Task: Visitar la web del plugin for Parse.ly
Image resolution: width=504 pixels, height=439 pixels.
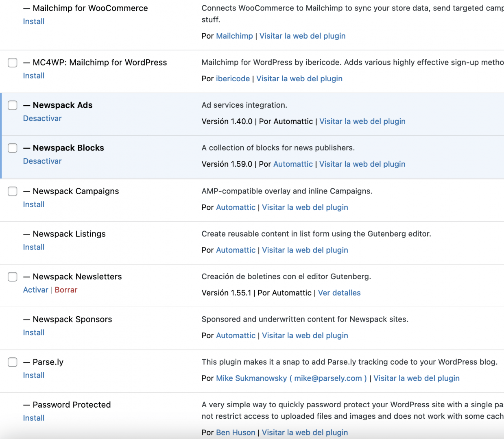Action: (417, 378)
